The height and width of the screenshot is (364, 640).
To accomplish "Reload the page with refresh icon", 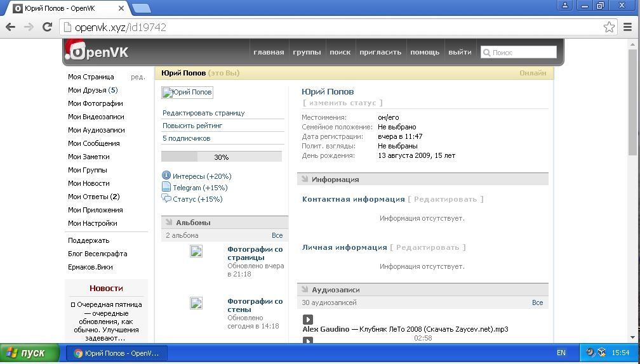I will [x=48, y=27].
